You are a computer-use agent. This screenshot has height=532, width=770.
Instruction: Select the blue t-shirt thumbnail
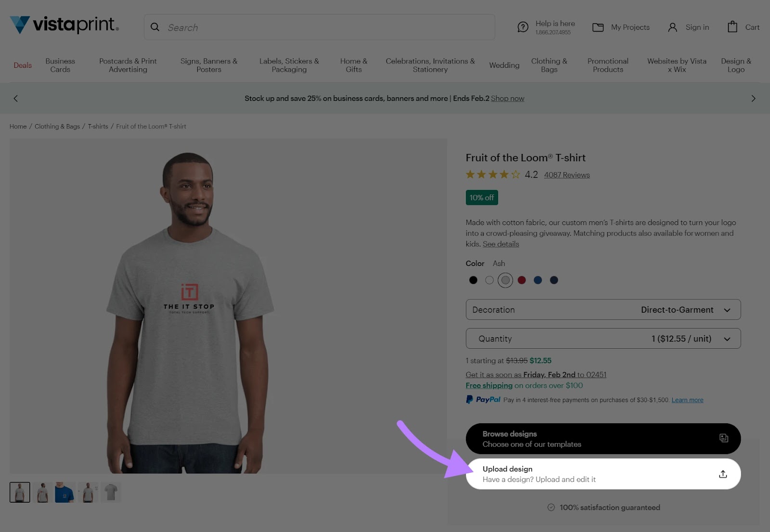[65, 492]
